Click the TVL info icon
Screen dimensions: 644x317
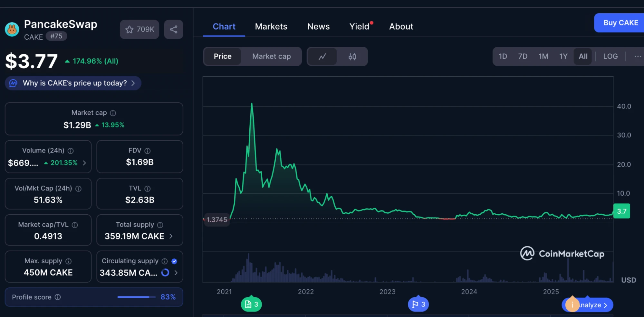point(148,189)
